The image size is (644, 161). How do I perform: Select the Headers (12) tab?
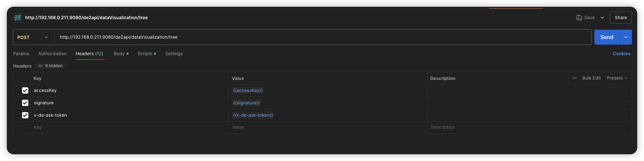[90, 54]
